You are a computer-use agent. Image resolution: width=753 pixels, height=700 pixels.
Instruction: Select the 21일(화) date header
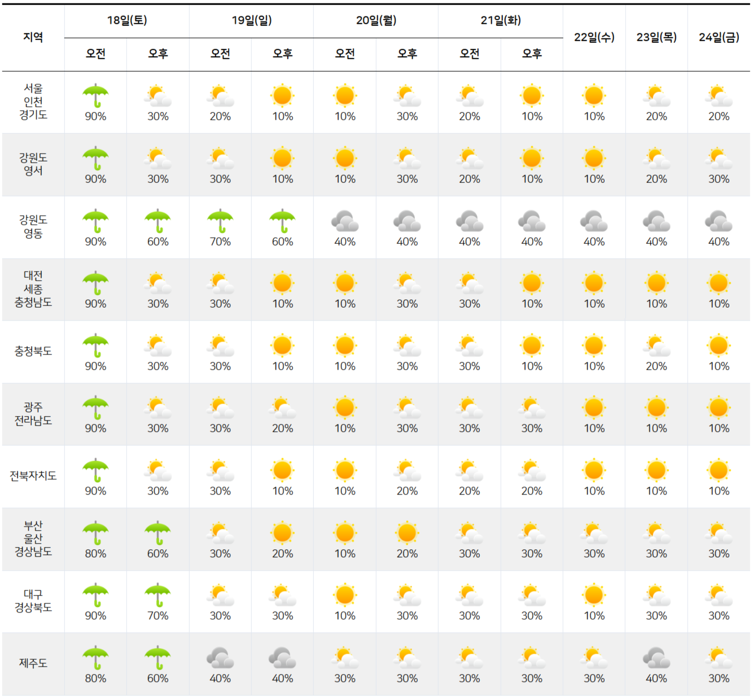tap(501, 20)
